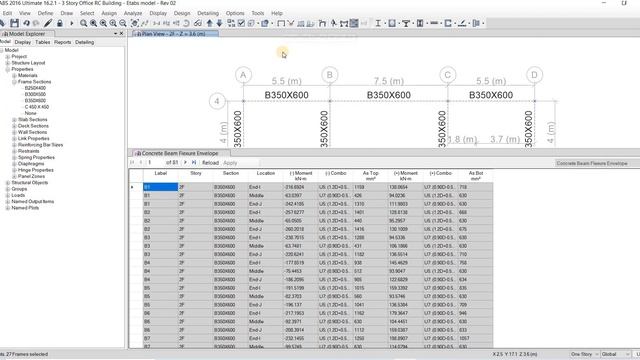This screenshot has width=640, height=360.
Task: Go to next record in table navigator
Action: (x=185, y=162)
